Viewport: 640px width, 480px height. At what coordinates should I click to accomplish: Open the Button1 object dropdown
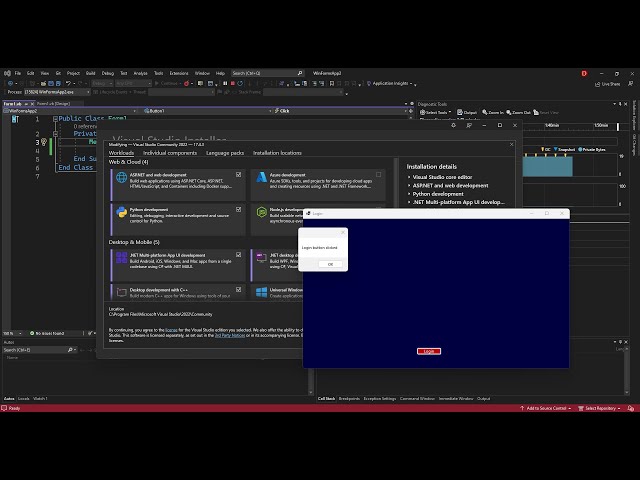coord(207,111)
